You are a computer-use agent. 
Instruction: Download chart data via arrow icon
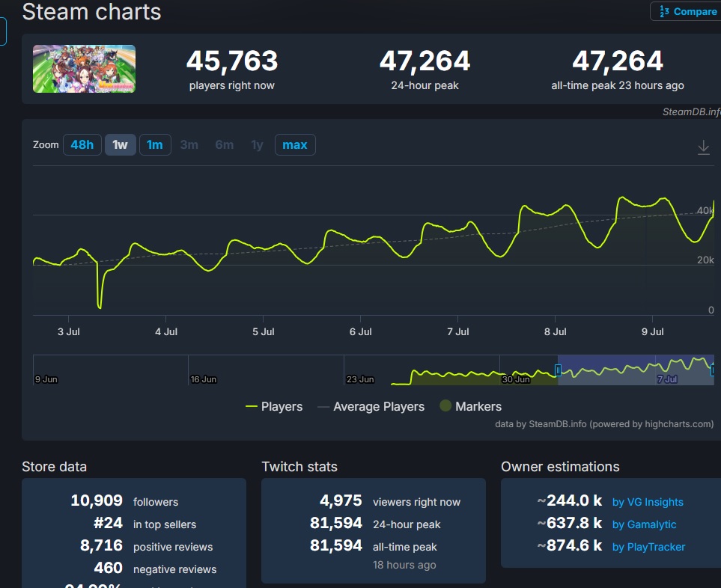click(x=704, y=147)
